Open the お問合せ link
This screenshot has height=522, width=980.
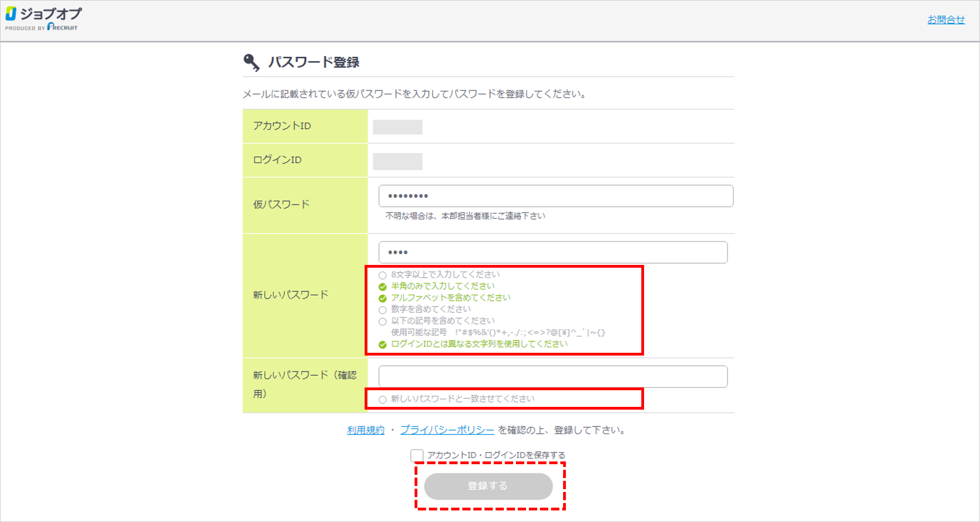pyautogui.click(x=946, y=19)
